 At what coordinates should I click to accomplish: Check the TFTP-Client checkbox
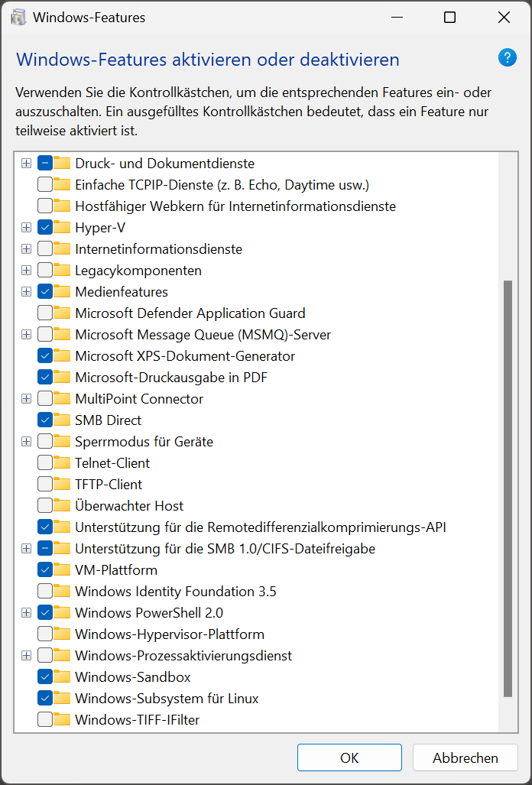point(45,484)
